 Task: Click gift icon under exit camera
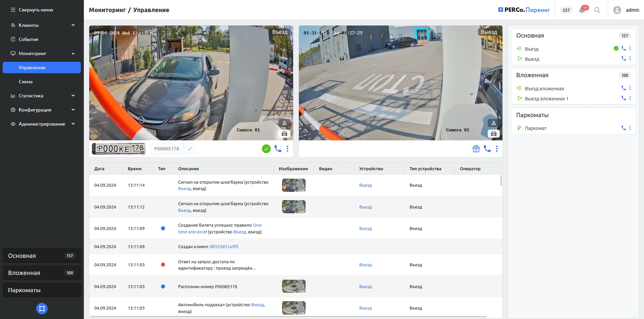476,149
